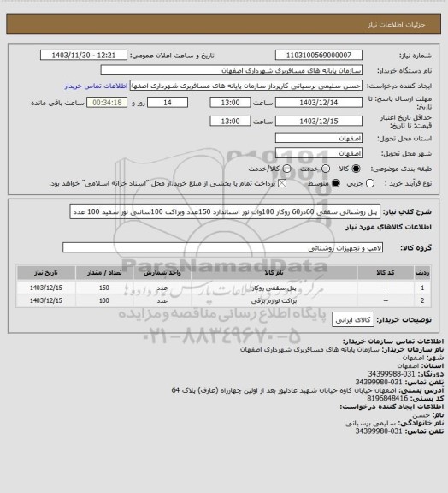This screenshot has height=493, width=448.
Task: Click the واحد شمارش column header
Action: 162,273
